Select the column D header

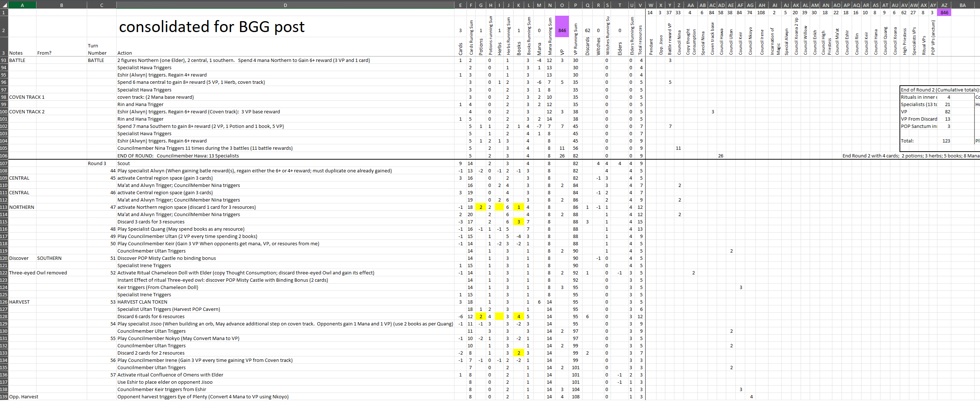click(x=285, y=5)
